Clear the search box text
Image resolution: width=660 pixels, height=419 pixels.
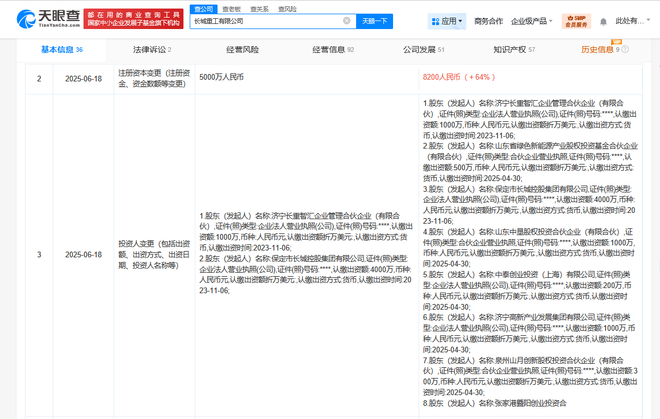[x=347, y=21]
